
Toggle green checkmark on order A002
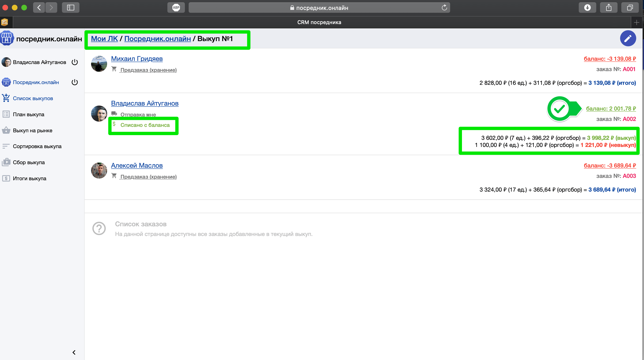click(559, 109)
